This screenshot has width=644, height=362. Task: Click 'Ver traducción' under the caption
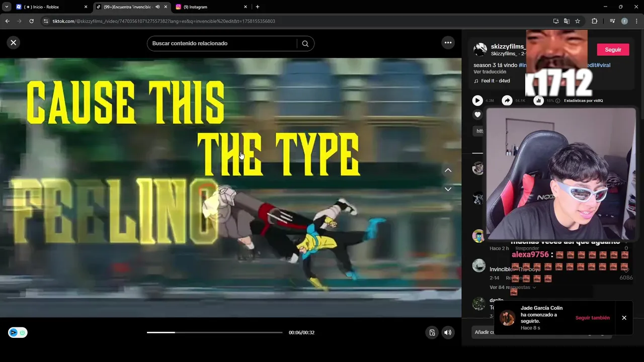coord(490,72)
